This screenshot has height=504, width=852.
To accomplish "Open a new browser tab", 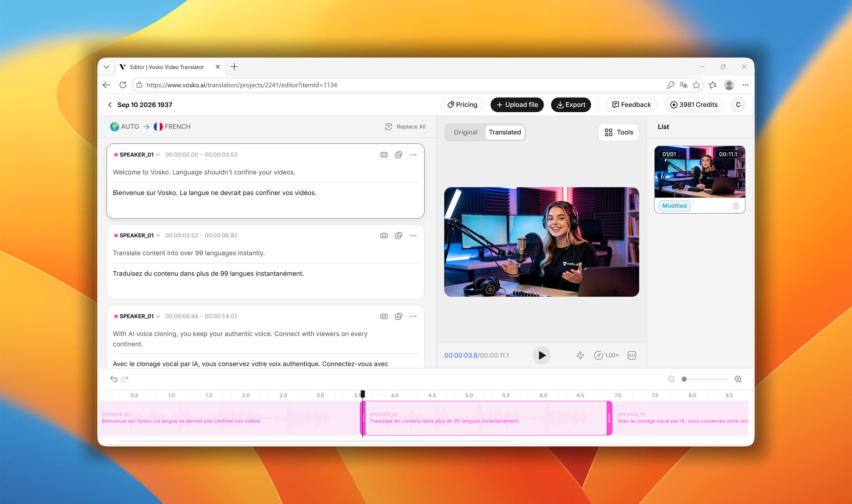I will pyautogui.click(x=234, y=67).
